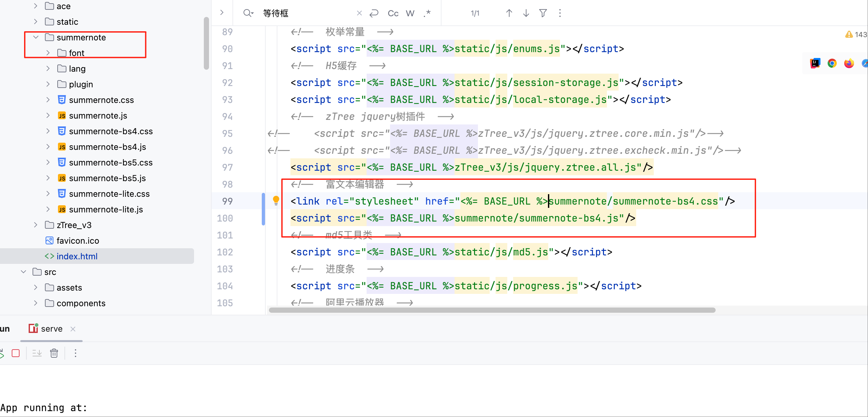The height and width of the screenshot is (417, 868).
Task: Select summernote-bs5.js file
Action: click(107, 178)
